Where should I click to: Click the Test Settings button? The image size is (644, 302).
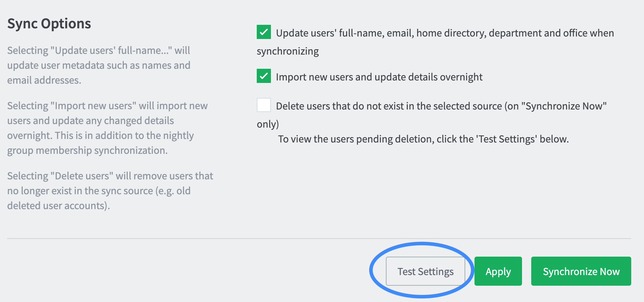tap(425, 271)
